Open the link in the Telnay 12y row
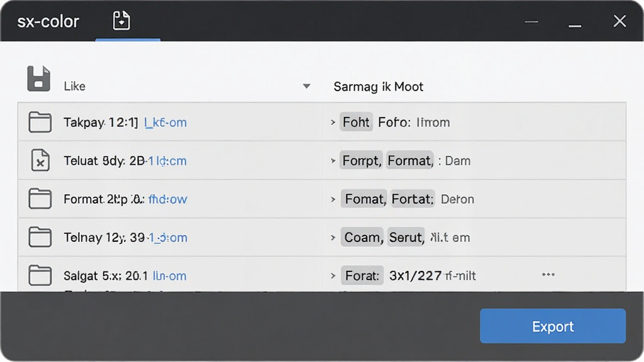 [167, 238]
